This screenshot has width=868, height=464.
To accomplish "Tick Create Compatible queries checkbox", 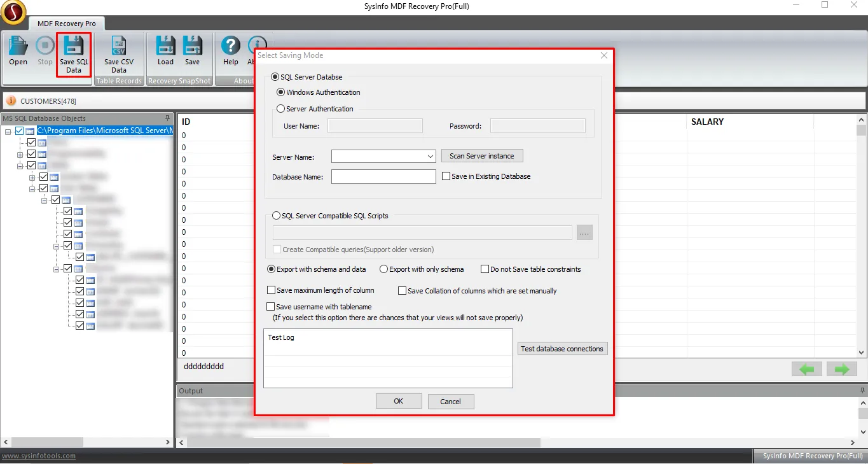I will (x=277, y=250).
